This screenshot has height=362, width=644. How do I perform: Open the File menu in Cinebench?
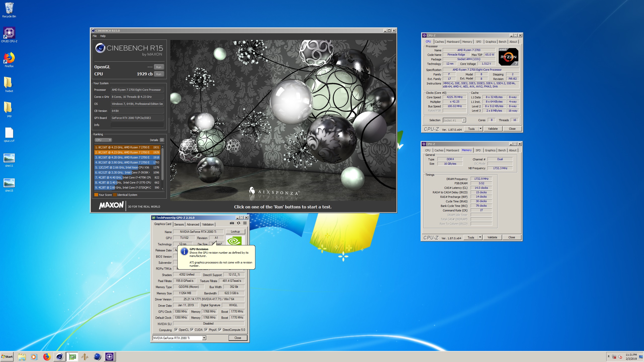(x=95, y=36)
